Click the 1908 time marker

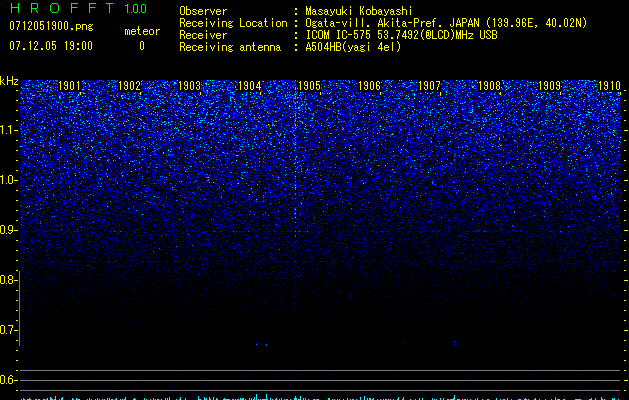pyautogui.click(x=489, y=86)
